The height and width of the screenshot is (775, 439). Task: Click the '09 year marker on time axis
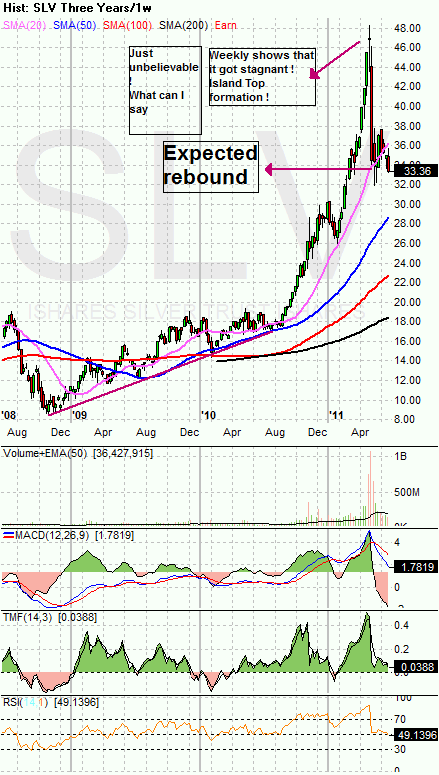tap(79, 413)
